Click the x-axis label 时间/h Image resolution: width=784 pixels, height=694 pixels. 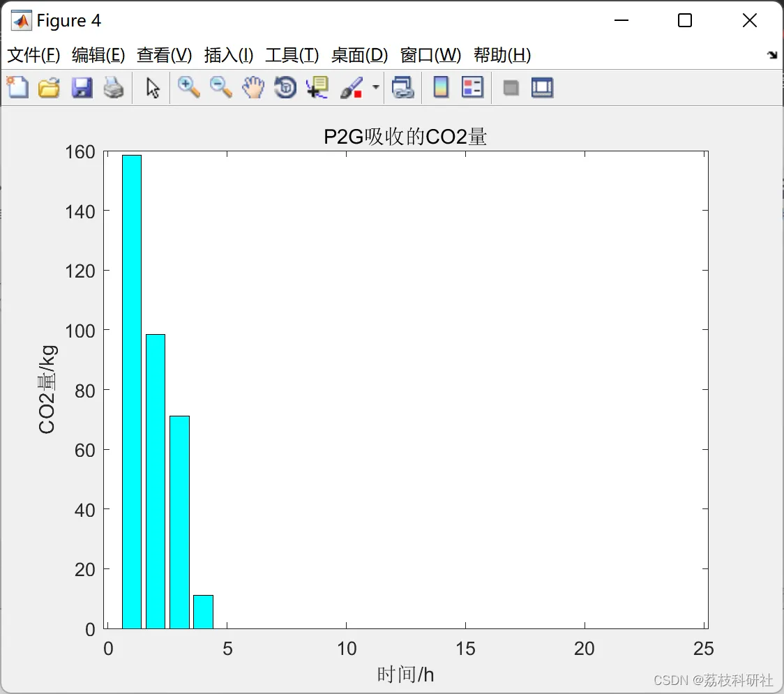tap(405, 674)
